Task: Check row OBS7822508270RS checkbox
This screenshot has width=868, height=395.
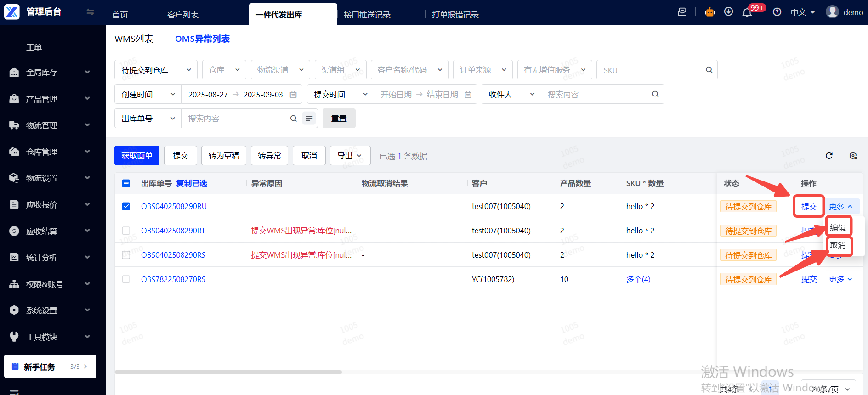Action: tap(126, 279)
